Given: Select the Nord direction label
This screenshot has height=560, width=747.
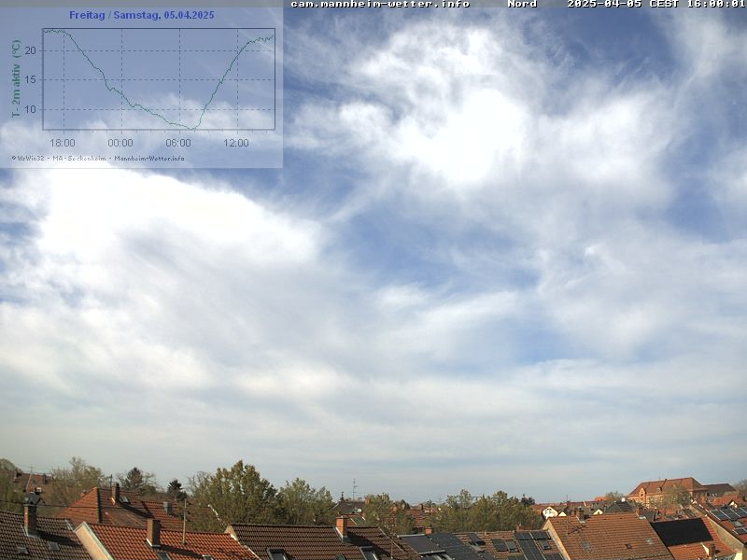Looking at the screenshot, I should coord(522,4).
